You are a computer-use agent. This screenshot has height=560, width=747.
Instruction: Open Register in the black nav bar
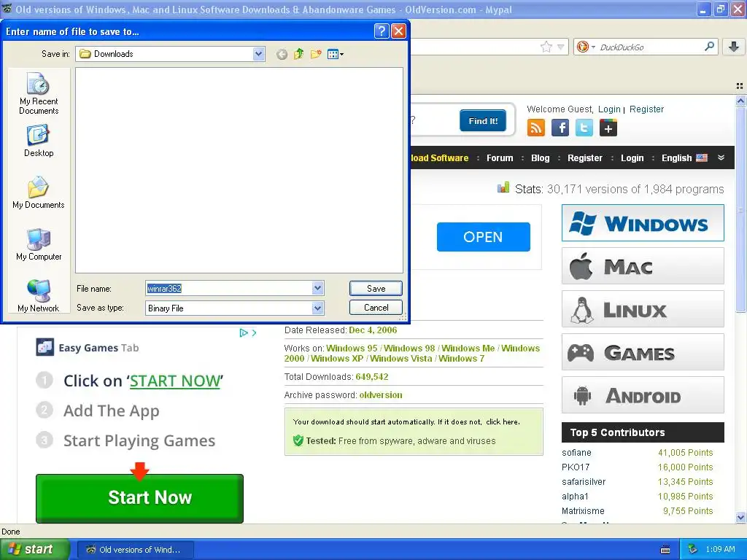(x=584, y=158)
